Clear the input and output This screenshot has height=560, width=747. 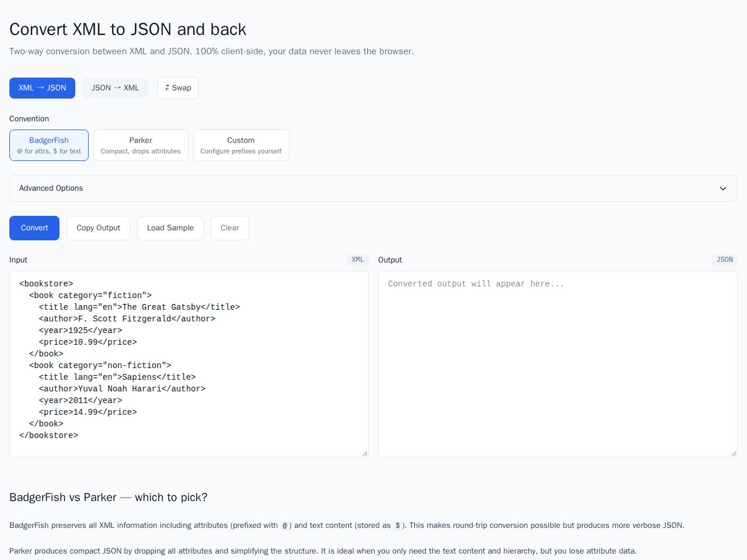point(230,228)
